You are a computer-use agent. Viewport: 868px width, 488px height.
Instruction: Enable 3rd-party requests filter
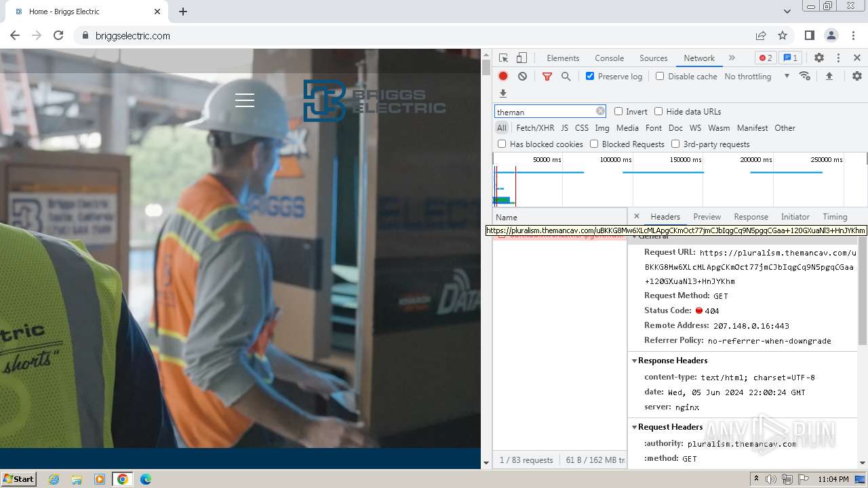[675, 144]
